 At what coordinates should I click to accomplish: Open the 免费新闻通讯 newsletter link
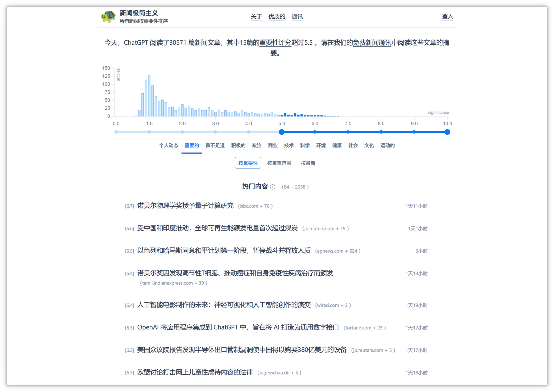372,43
